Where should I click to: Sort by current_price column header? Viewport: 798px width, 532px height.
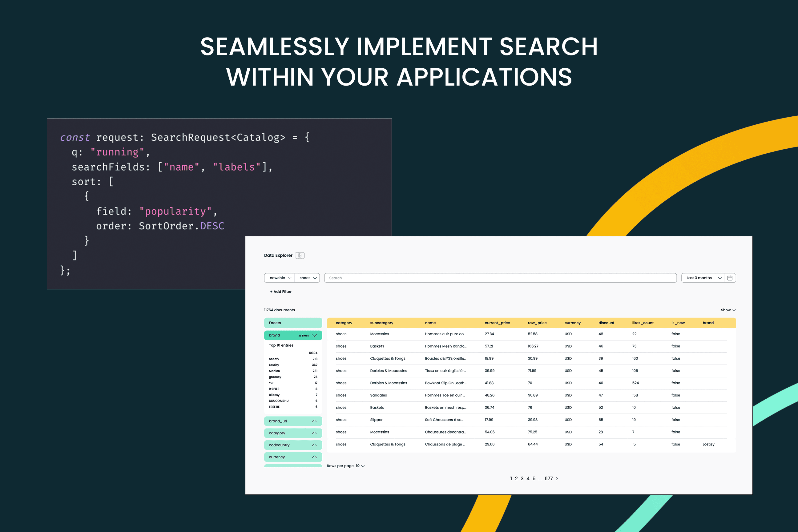[497, 323]
